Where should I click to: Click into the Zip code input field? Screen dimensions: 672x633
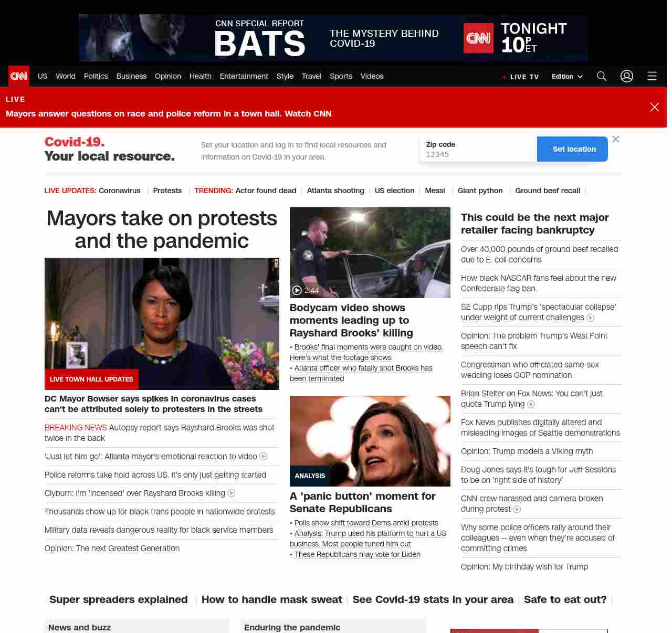tap(478, 154)
